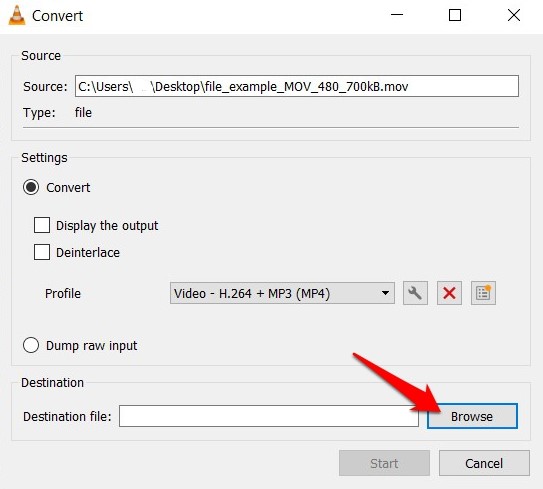Minimize the Convert window
The height and width of the screenshot is (489, 543).
[x=397, y=15]
